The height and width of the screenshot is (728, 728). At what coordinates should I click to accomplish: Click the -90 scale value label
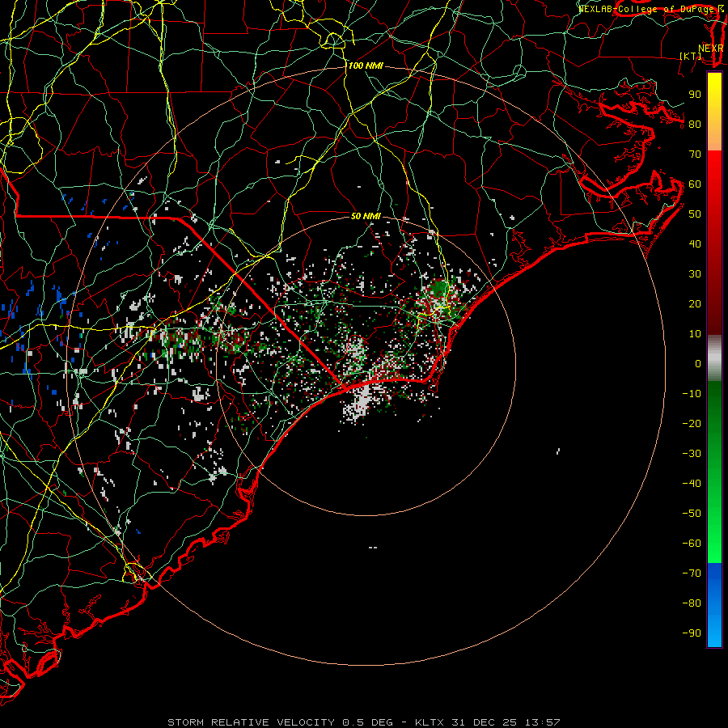pyautogui.click(x=692, y=633)
